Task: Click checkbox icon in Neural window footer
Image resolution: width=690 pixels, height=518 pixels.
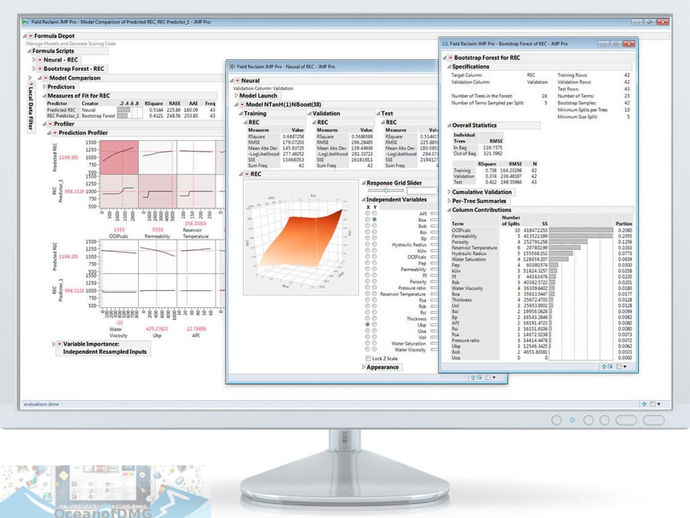Action: tap(487, 378)
